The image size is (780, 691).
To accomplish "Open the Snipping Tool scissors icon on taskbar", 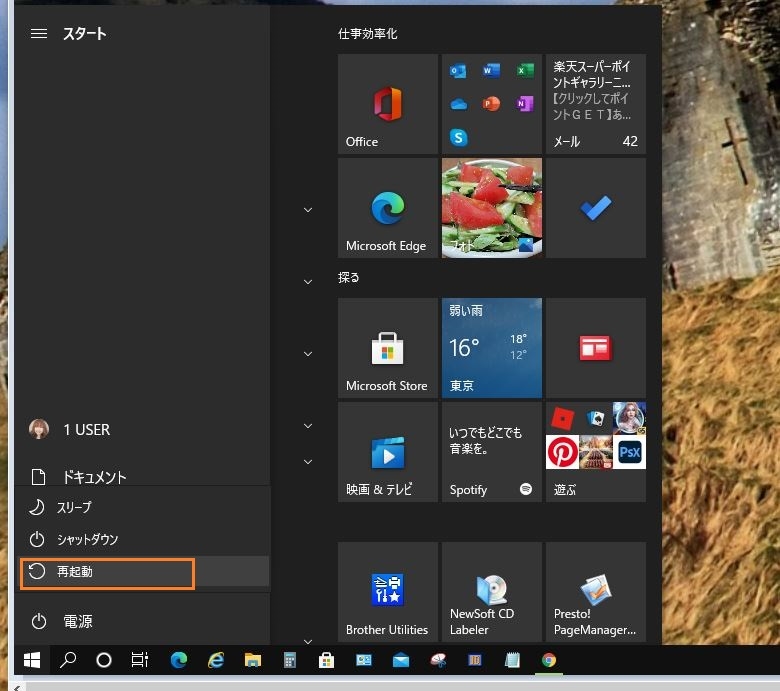I will pos(438,660).
